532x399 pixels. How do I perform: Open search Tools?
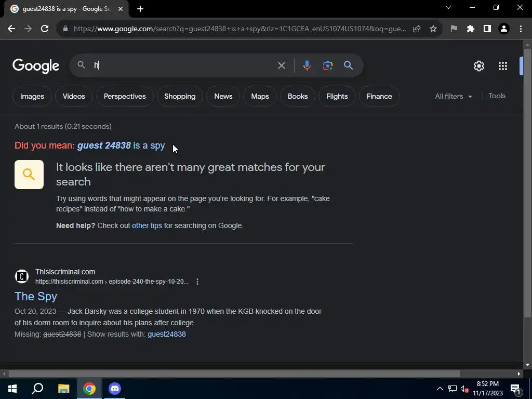point(497,96)
